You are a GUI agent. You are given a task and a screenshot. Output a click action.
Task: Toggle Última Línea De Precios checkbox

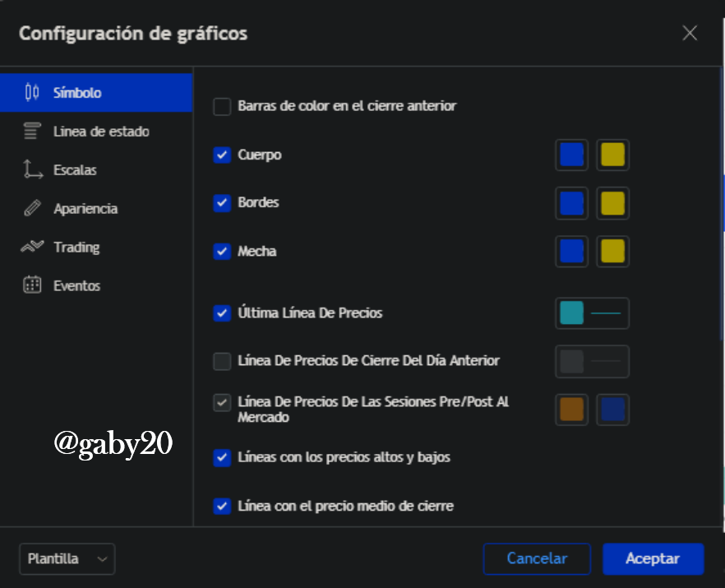click(x=222, y=313)
